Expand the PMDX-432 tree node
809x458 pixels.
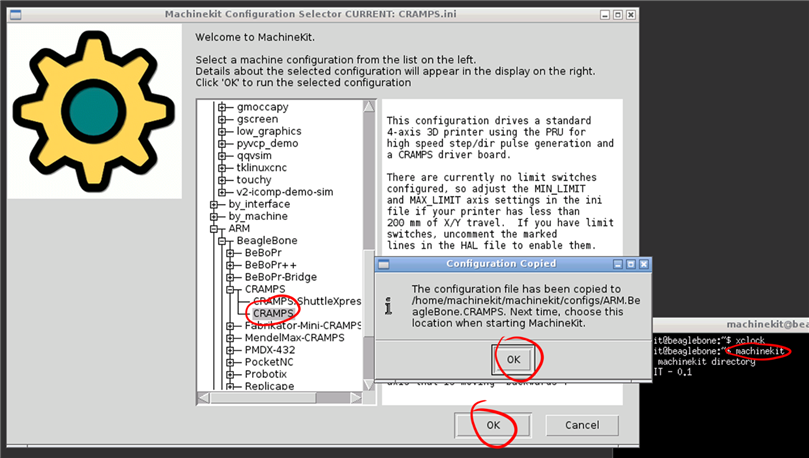coord(231,350)
